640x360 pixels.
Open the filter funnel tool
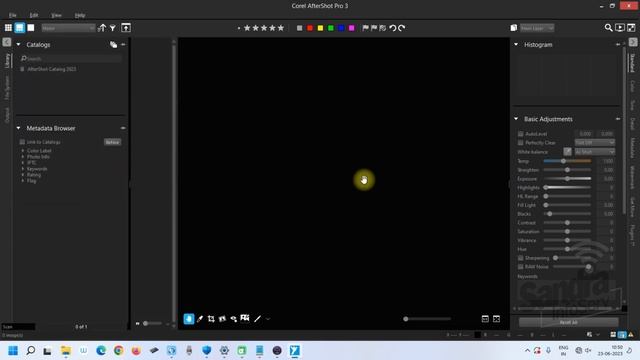[x=113, y=28]
